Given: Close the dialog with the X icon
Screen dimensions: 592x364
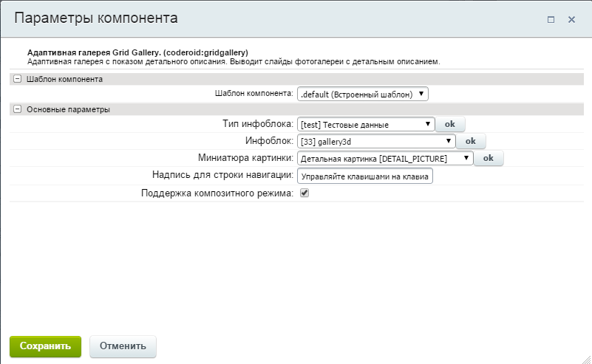Looking at the screenshot, I should [x=571, y=20].
